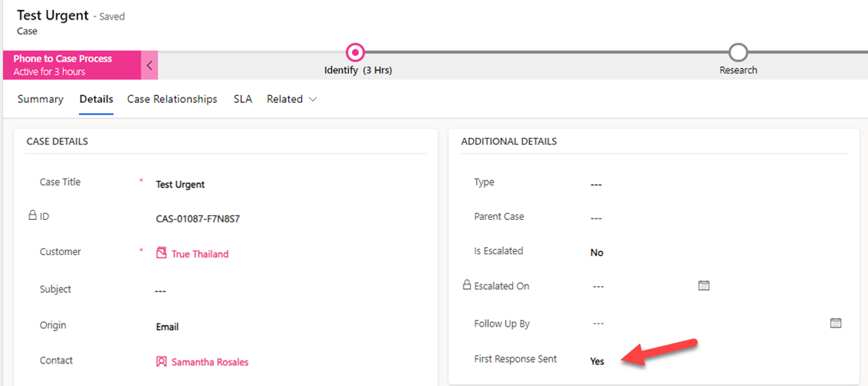Collapse the Phone to Case Process chevron

(150, 65)
